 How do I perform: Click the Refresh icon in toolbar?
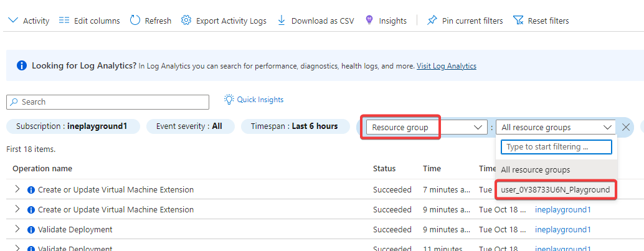coord(135,21)
